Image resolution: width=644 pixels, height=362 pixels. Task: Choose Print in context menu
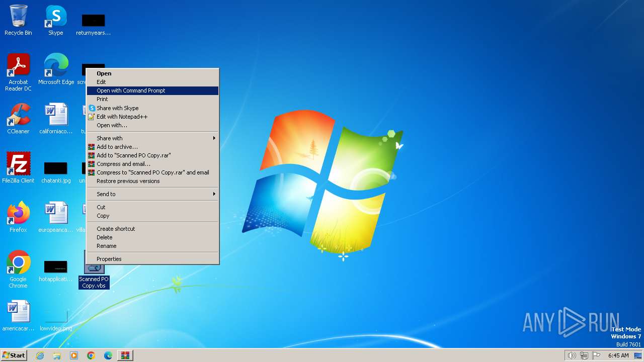[152, 99]
